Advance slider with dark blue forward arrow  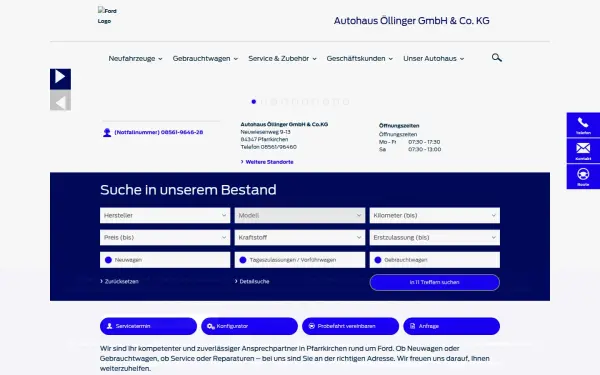(x=60, y=79)
